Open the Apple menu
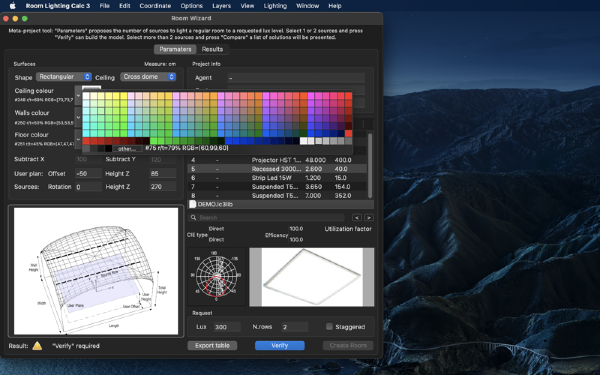This screenshot has width=600, height=375. click(x=12, y=6)
